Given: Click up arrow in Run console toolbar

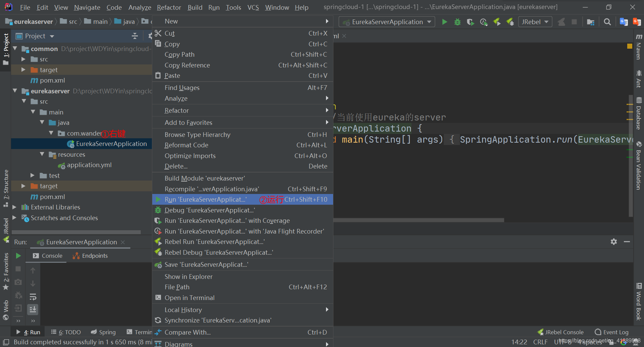Looking at the screenshot, I should point(33,270).
